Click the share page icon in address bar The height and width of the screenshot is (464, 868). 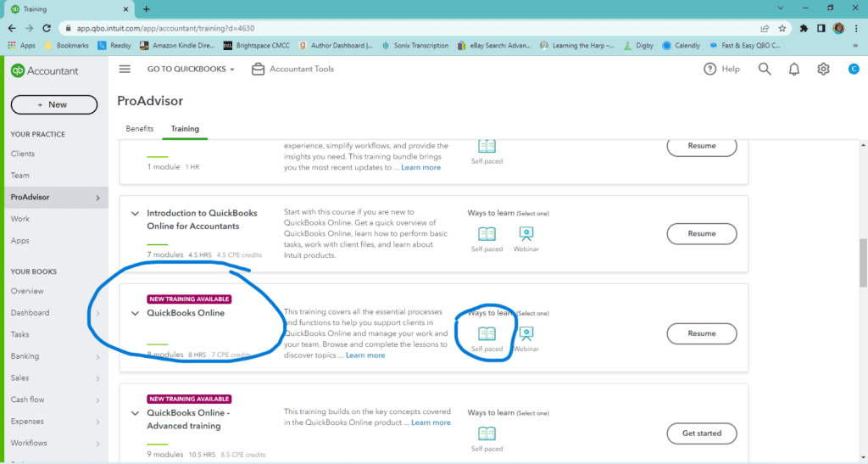click(x=765, y=28)
